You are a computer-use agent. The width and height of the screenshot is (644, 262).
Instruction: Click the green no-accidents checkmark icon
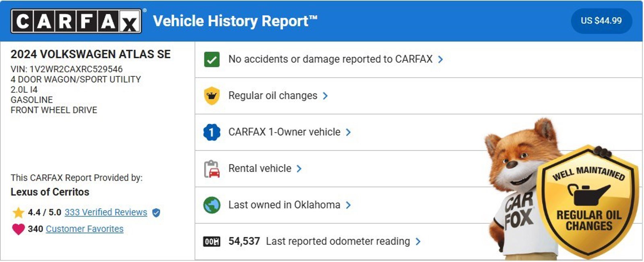[x=212, y=59]
